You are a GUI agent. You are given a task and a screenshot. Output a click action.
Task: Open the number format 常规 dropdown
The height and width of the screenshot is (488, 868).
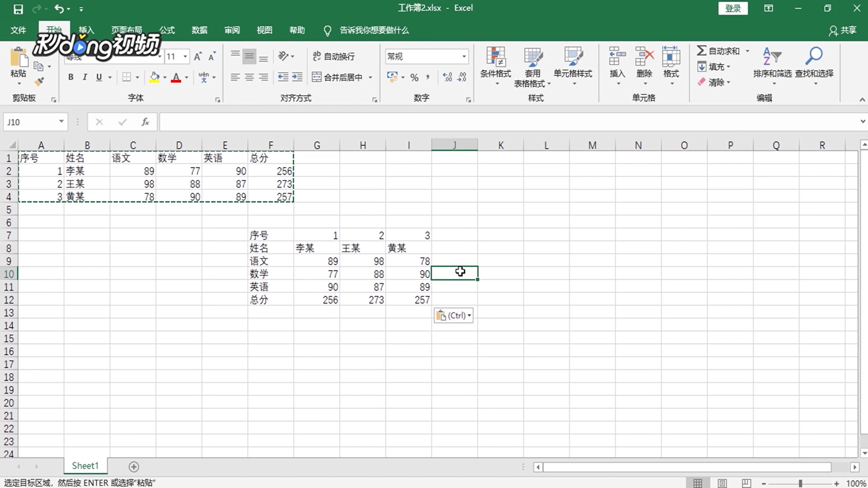pyautogui.click(x=464, y=56)
